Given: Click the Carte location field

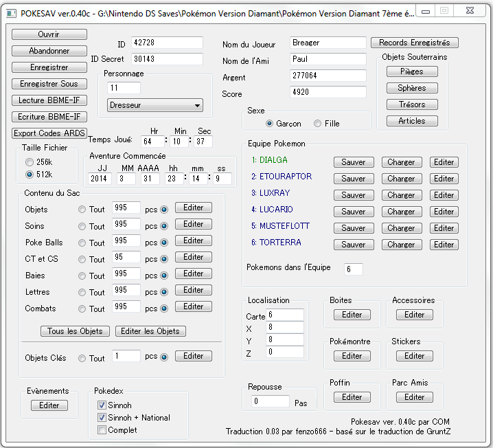Looking at the screenshot, I should [285, 315].
